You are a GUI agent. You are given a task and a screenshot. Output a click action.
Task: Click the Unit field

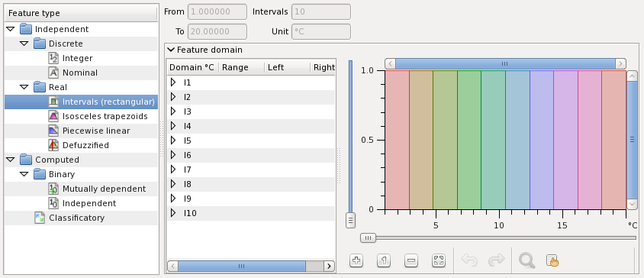pos(321,31)
